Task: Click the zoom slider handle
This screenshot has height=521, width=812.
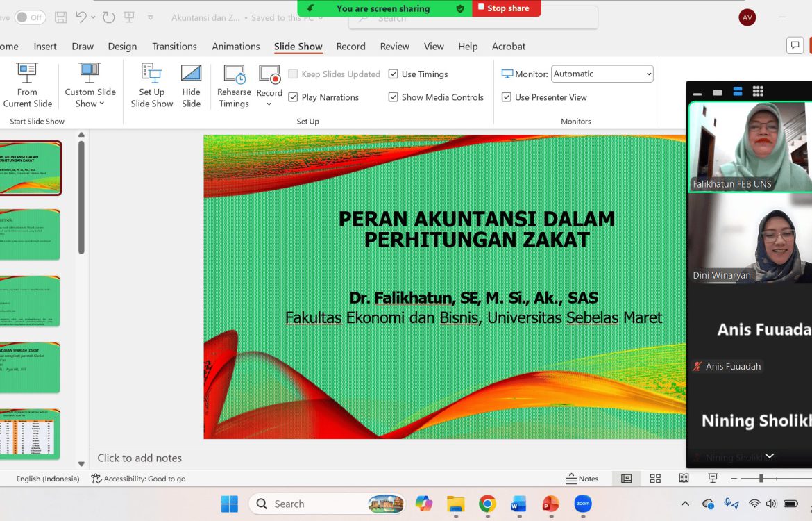Action: (761, 479)
